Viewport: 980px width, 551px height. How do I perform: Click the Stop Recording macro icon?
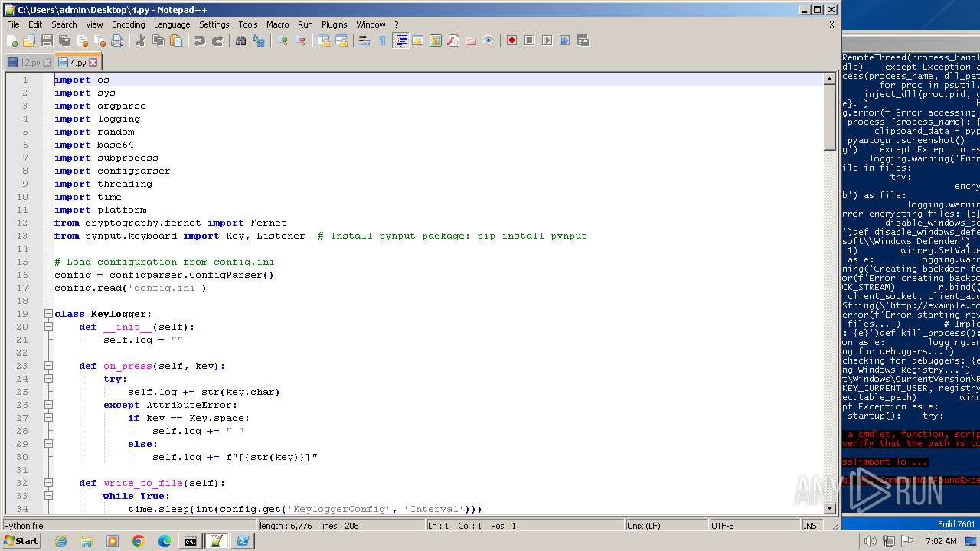coord(530,41)
